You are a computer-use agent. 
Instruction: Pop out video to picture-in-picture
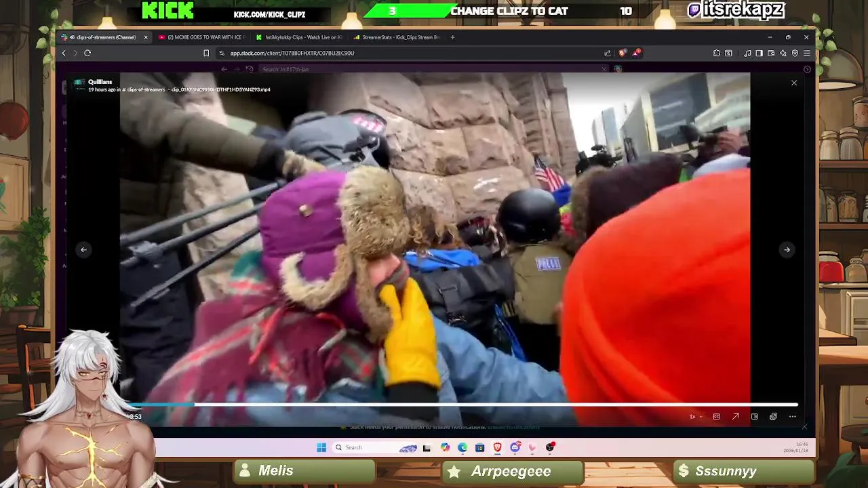[773, 417]
